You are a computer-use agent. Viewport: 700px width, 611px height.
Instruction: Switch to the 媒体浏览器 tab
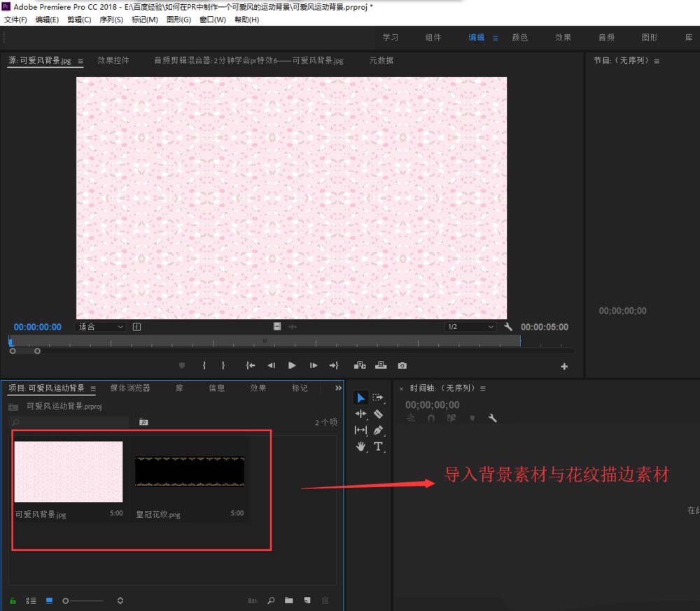click(130, 388)
